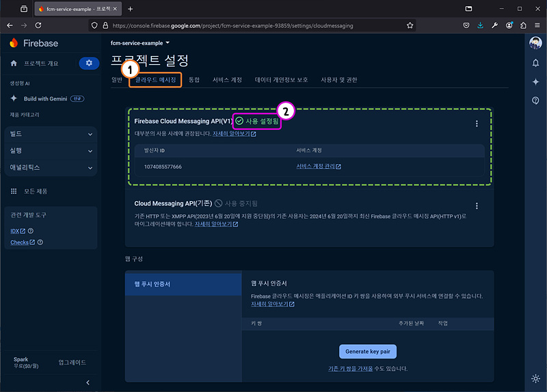The width and height of the screenshot is (547, 392).
Task: Click the tracking protection shield icon
Action: (x=94, y=25)
